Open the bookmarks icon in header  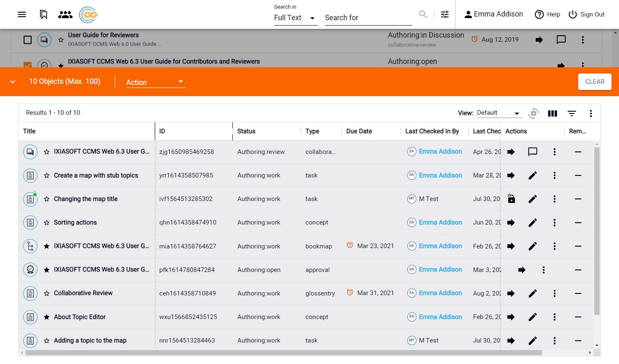click(43, 14)
